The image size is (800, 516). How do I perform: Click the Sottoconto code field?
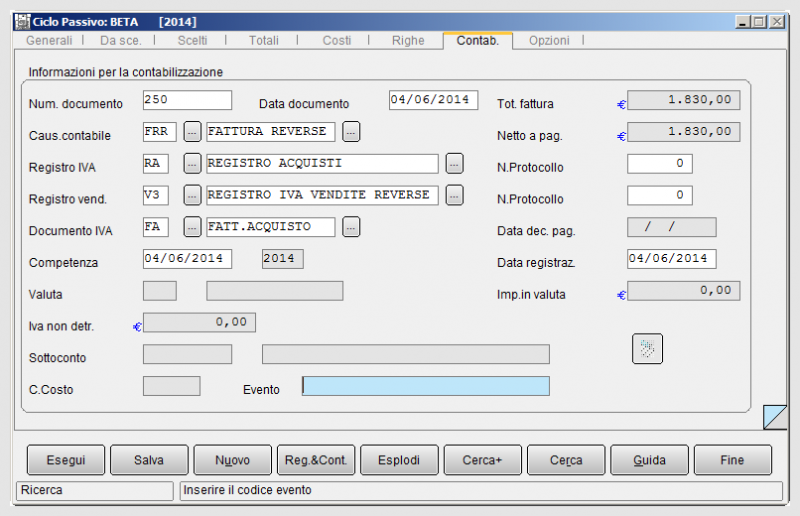[x=187, y=354]
